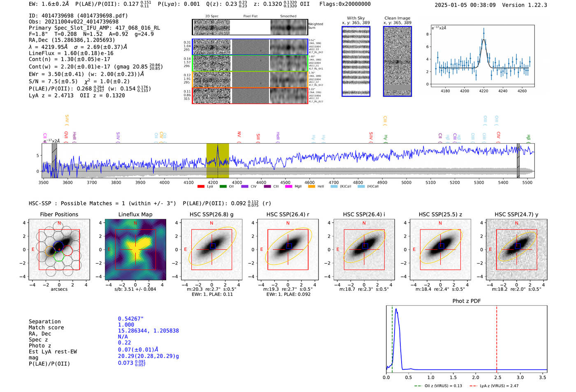This screenshot has width=576, height=392.
Task: Click the yellow highlighted emission line region
Action: [218, 160]
